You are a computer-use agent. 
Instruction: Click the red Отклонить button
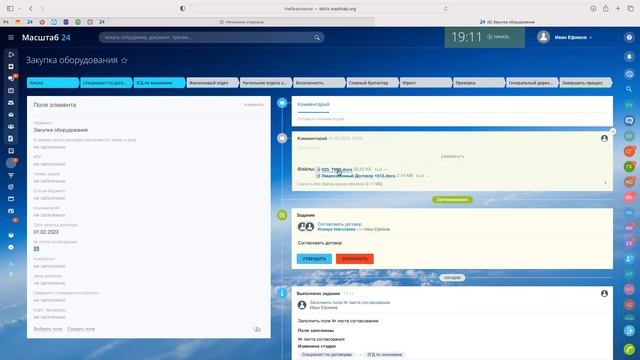tap(354, 259)
